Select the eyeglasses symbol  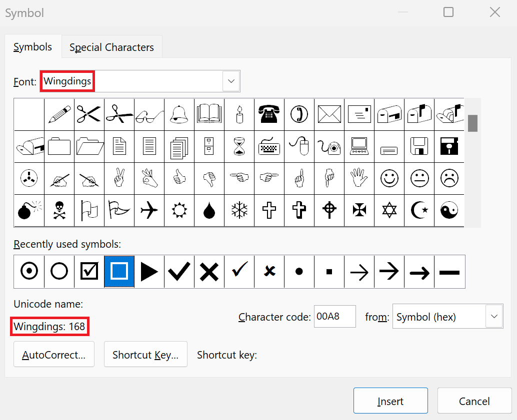pos(149,114)
